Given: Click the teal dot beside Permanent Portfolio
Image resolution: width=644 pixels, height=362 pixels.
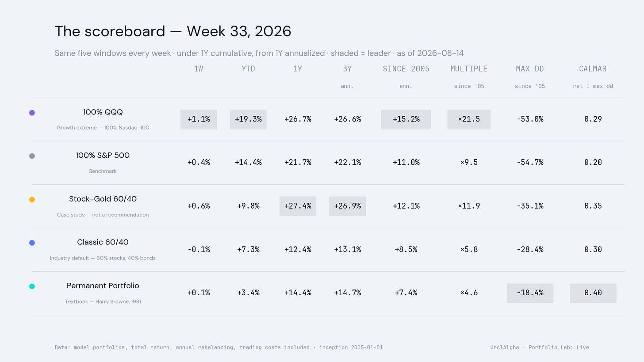Looking at the screenshot, I should click(32, 286).
